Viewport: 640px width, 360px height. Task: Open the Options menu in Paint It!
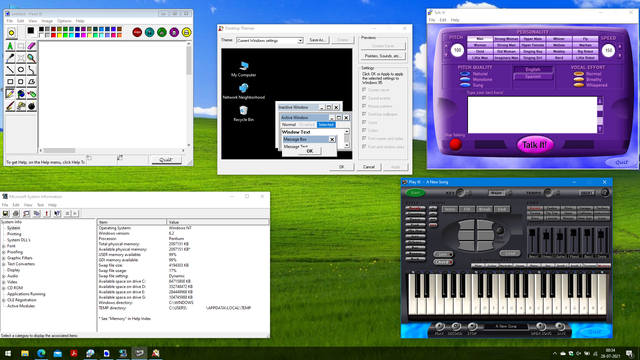(64, 21)
